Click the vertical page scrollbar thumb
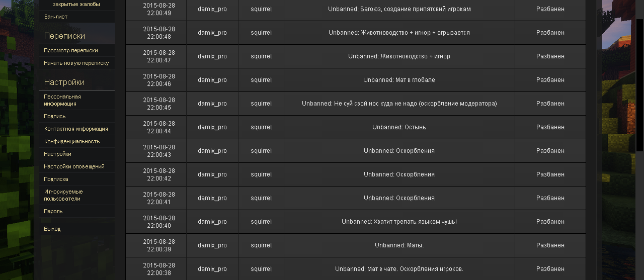 click(639, 84)
